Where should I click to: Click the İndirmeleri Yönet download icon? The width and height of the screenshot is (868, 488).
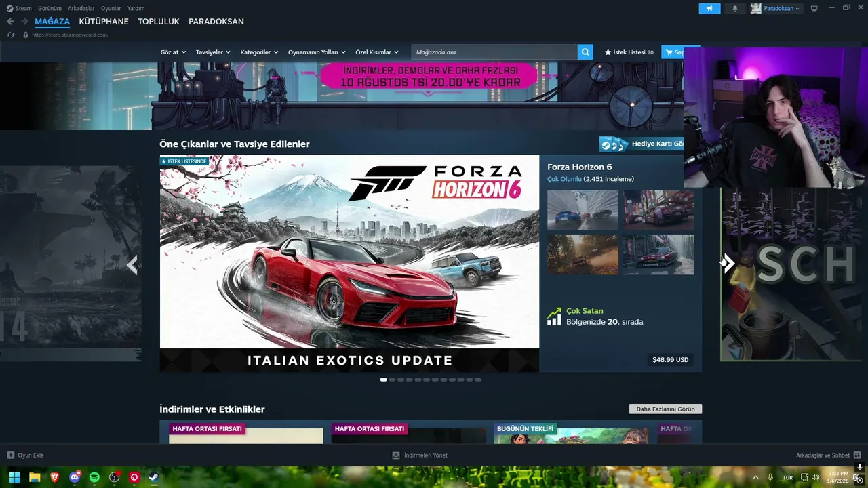(396, 455)
